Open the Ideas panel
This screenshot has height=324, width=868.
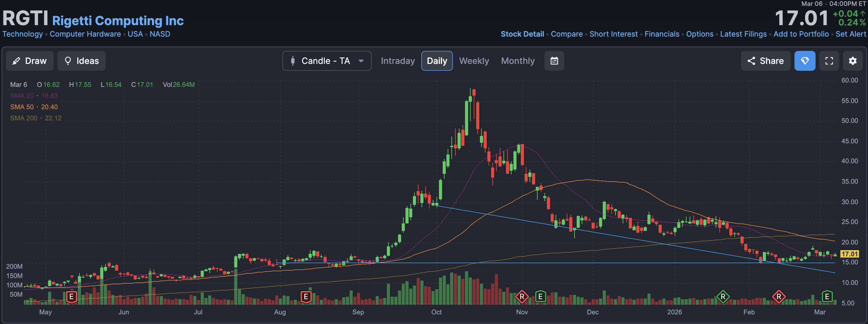[81, 61]
